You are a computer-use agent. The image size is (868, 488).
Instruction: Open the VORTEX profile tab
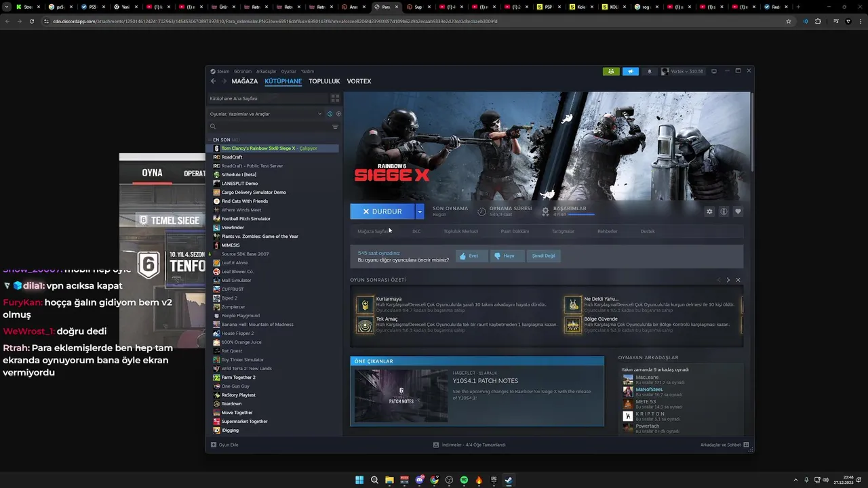tap(359, 81)
